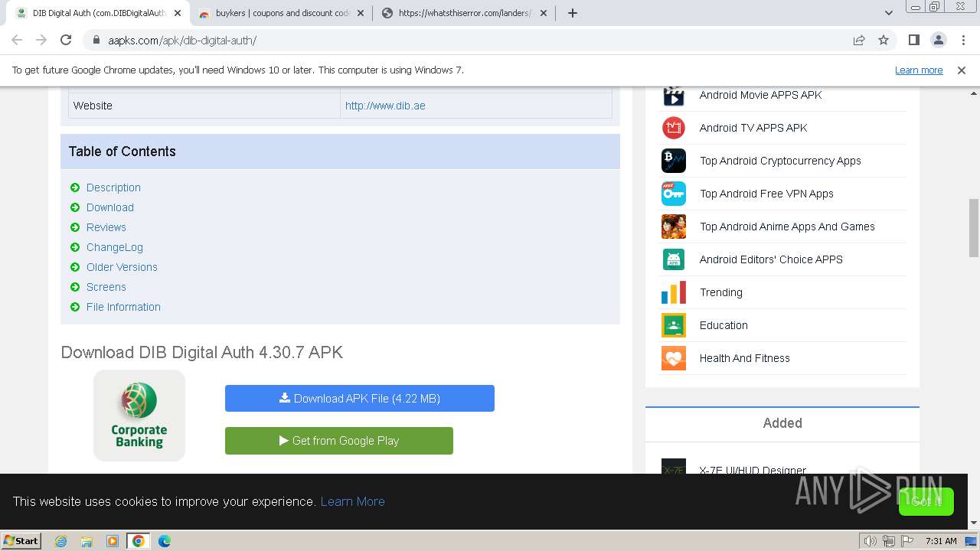Screen dimensions: 980x551
Task: Jump to the Download section link
Action: coord(110,207)
